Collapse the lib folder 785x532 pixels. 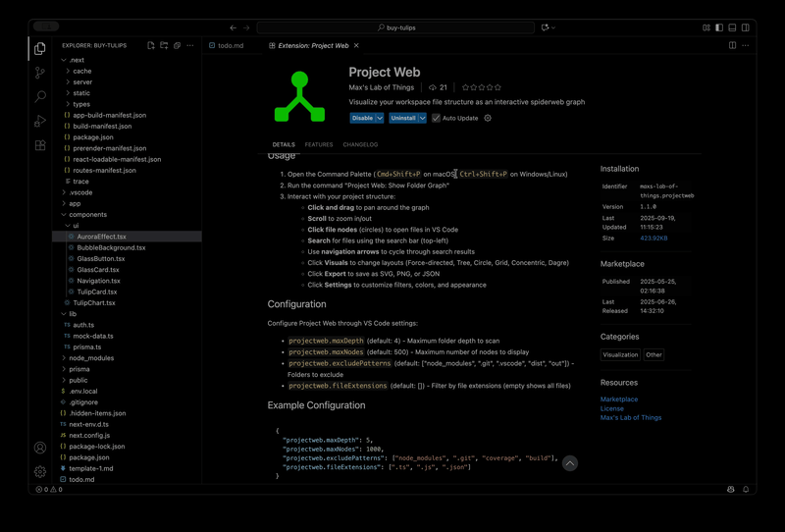point(64,314)
